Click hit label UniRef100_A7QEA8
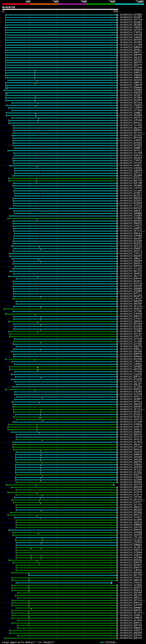Screen dimensions: 146x644 pos(131,552)
